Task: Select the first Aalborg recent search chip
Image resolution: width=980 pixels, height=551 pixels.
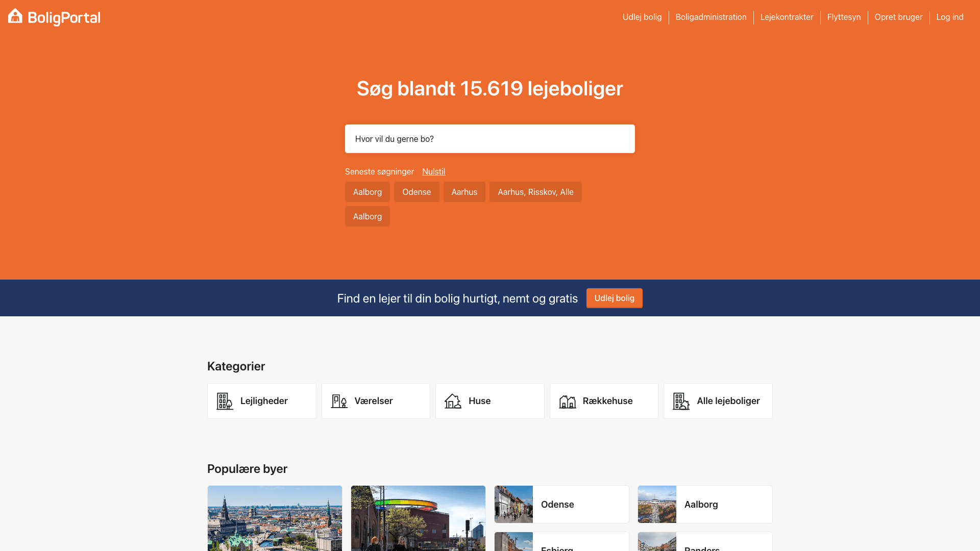Action: (367, 192)
